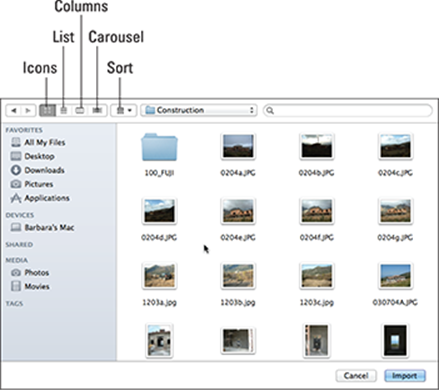
Task: Go back with the left arrow button
Action: point(14,110)
